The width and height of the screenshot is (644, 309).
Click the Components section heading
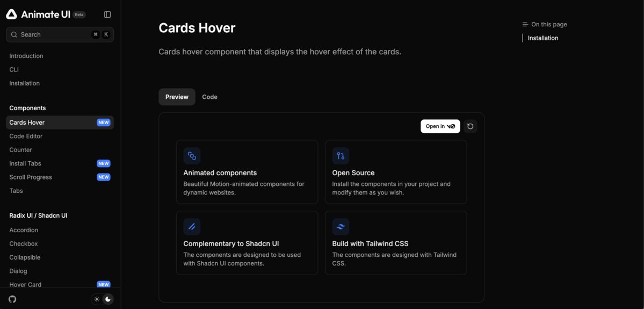click(27, 108)
